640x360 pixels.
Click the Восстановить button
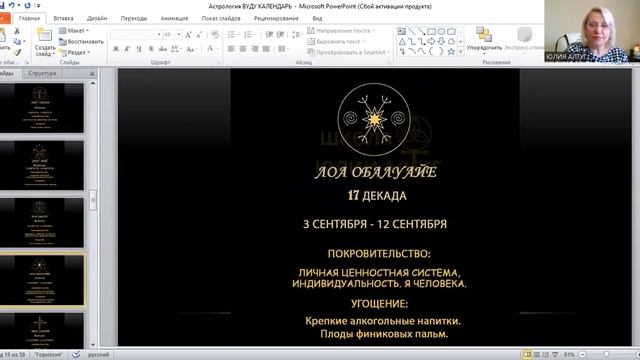(81, 41)
